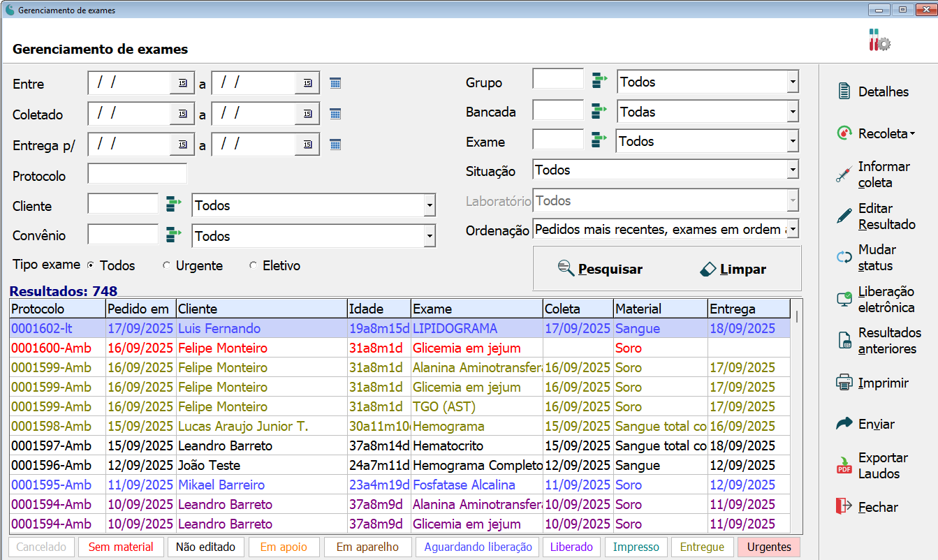Viewport: 938px width, 560px height.
Task: Click the period grid icon beside Coletado
Action: pos(335,114)
